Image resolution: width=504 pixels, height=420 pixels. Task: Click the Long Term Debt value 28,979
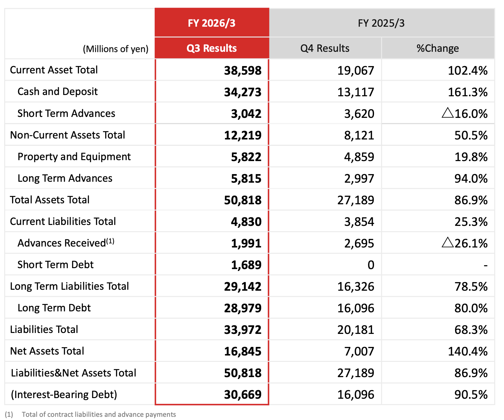click(x=242, y=308)
